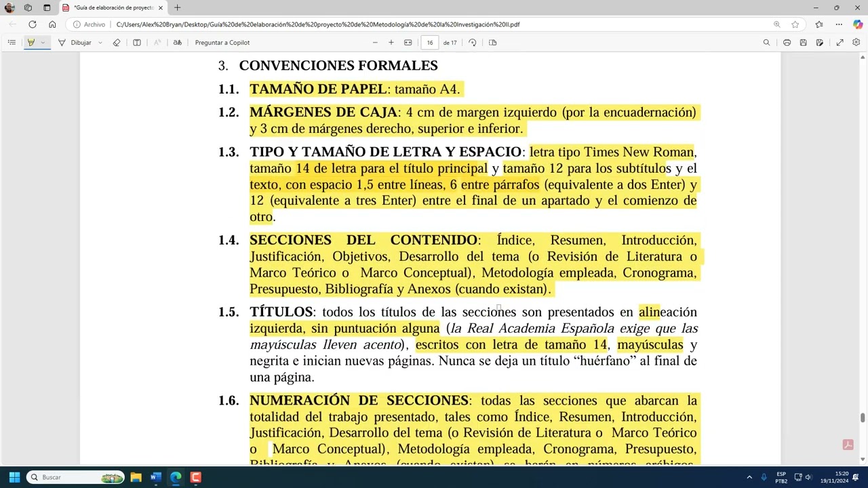The width and height of the screenshot is (868, 488).
Task: Enter full screen mode
Action: click(840, 42)
